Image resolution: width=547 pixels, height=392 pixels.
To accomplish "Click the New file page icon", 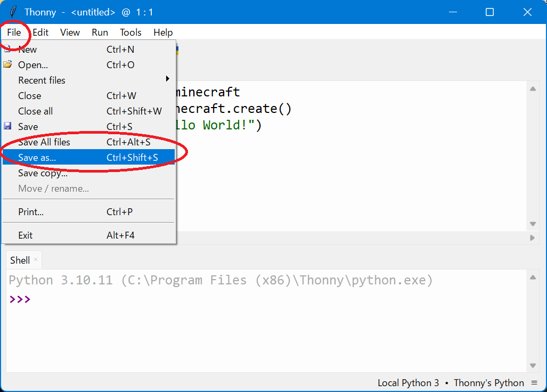I will tap(7, 49).
